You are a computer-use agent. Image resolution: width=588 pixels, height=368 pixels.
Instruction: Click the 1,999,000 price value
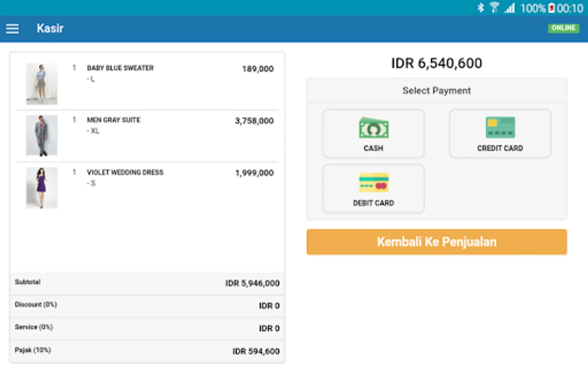(254, 173)
